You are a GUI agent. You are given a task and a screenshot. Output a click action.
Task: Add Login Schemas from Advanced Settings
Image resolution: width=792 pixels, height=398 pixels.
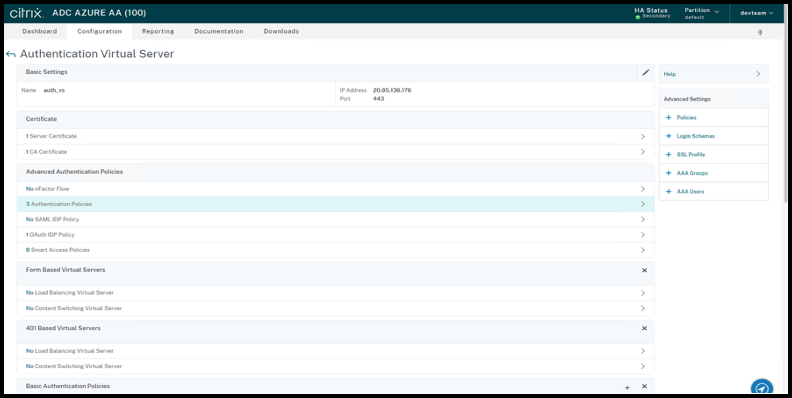[714, 136]
